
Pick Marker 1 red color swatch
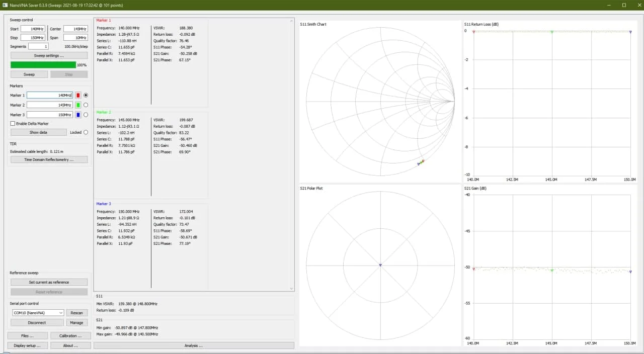(x=78, y=95)
